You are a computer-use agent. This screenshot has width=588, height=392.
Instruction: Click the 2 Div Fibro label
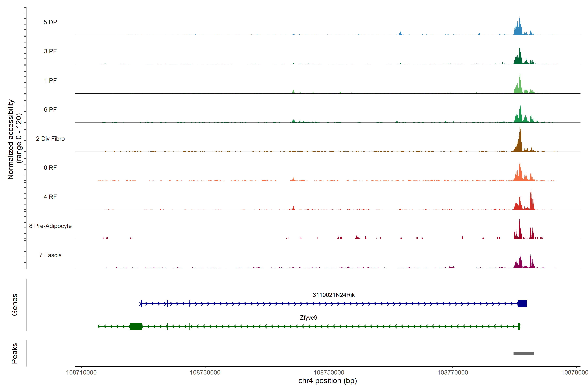(50, 139)
